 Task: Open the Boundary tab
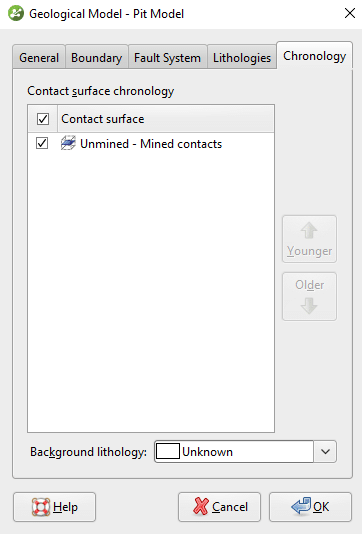pos(96,57)
